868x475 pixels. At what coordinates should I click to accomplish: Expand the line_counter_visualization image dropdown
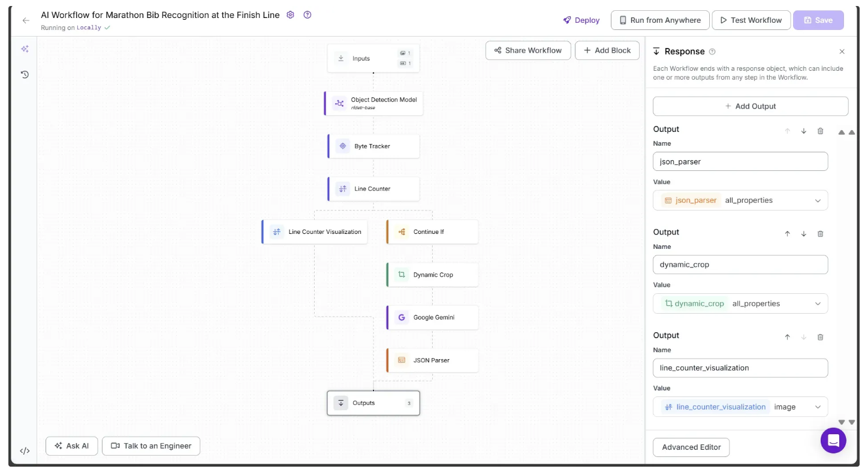[x=818, y=407]
